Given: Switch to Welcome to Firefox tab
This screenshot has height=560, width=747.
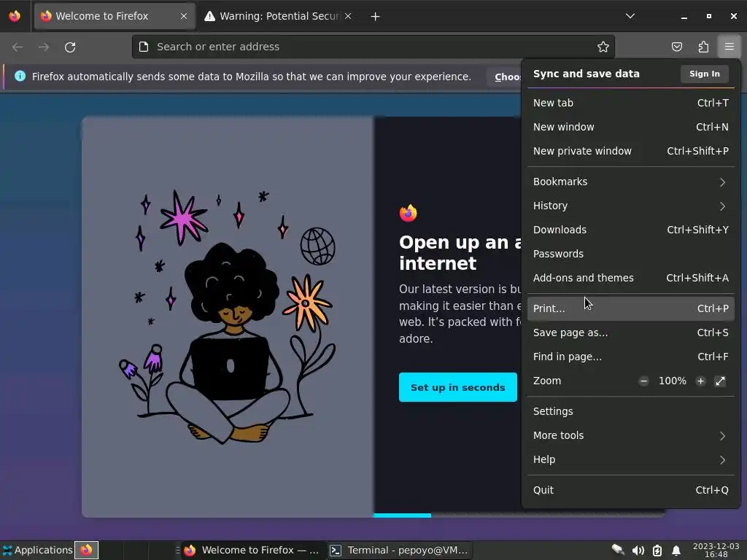Looking at the screenshot, I should (x=115, y=16).
